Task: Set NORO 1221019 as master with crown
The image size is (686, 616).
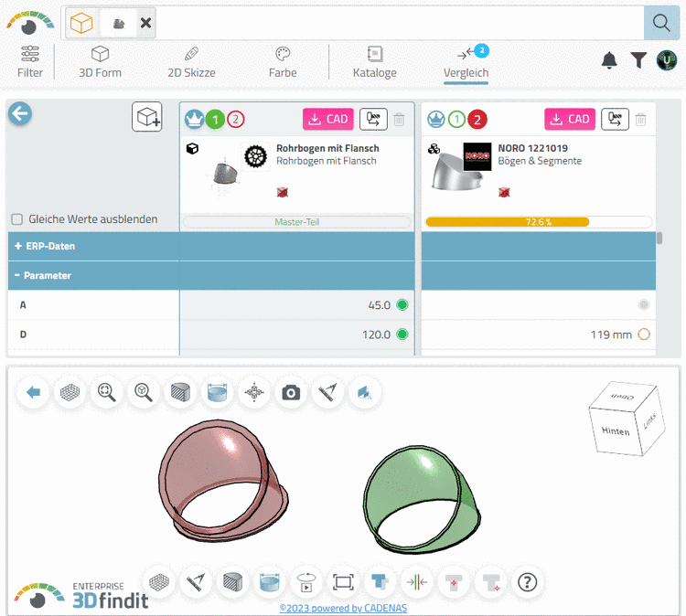Action: tap(435, 119)
